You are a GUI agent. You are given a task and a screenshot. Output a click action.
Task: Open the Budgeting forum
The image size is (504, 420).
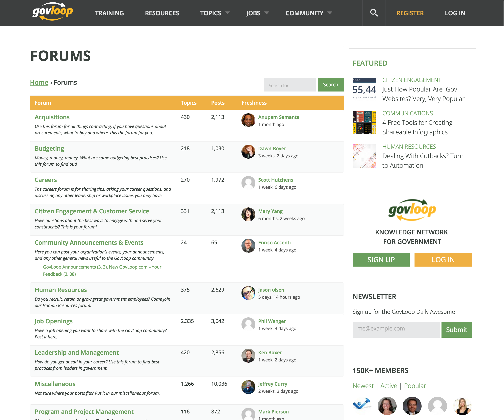(x=49, y=149)
